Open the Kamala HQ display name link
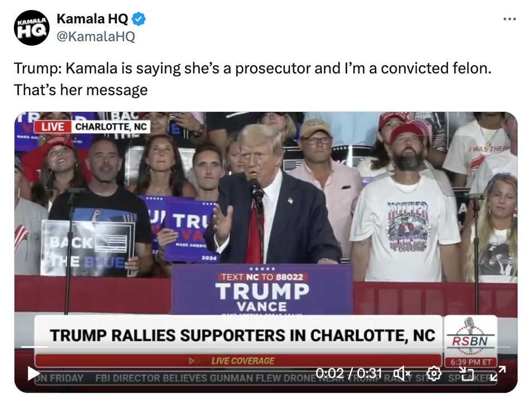 (92, 19)
